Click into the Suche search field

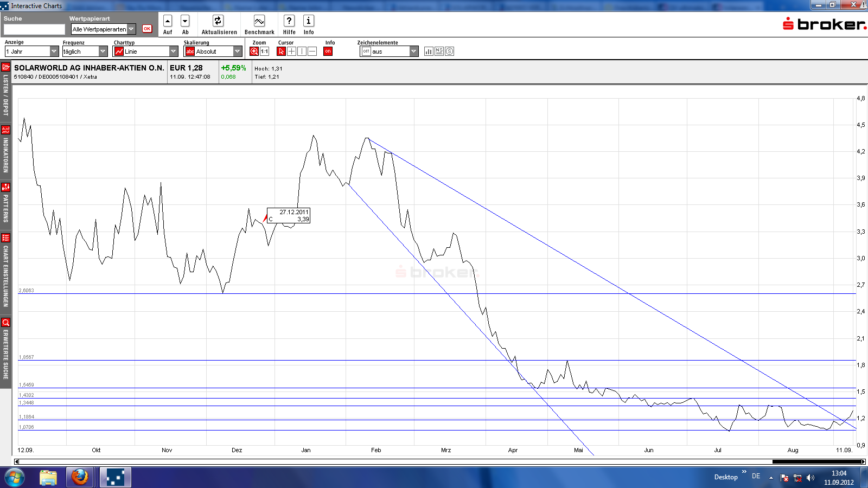(34, 29)
